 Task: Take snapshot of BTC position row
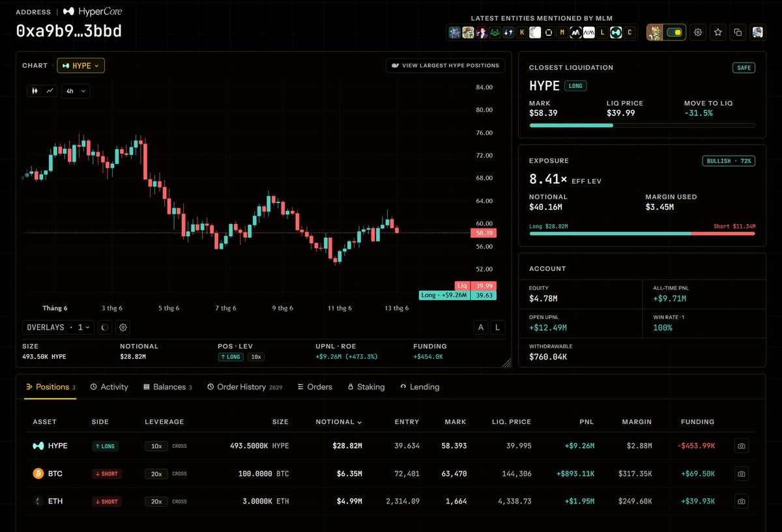click(x=741, y=474)
